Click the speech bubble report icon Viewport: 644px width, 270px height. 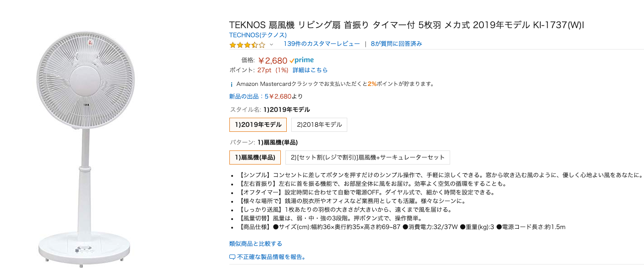[x=232, y=257]
